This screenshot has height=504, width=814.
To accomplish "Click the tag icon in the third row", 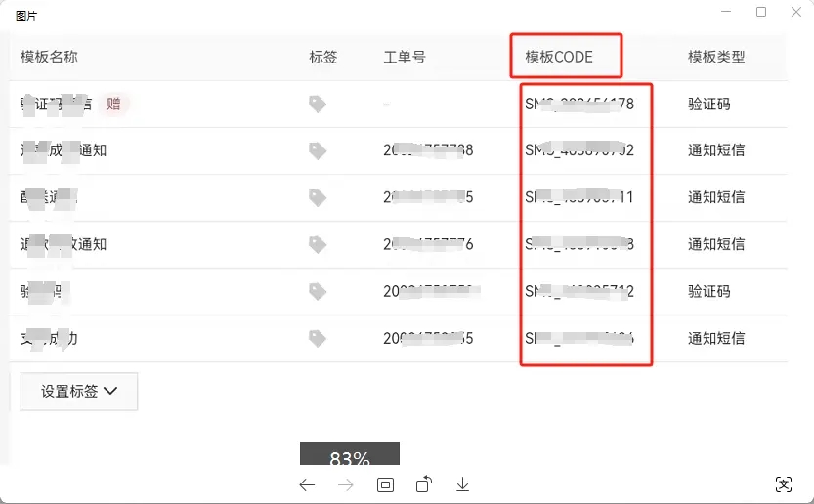I will coord(318,197).
